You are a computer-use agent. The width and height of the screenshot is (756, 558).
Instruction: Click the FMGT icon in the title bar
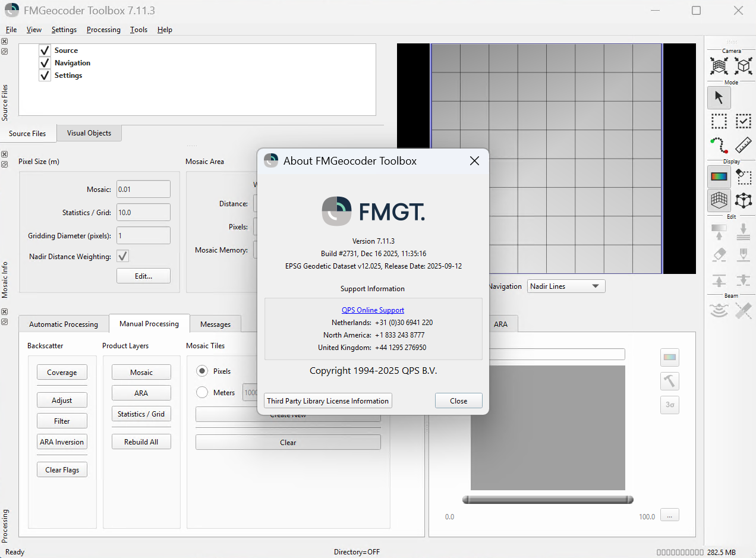(11, 10)
